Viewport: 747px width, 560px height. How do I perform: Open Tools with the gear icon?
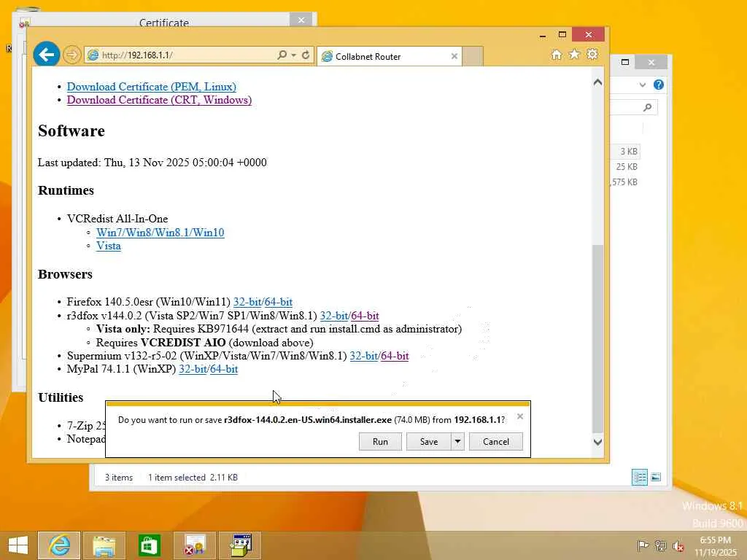[592, 54]
